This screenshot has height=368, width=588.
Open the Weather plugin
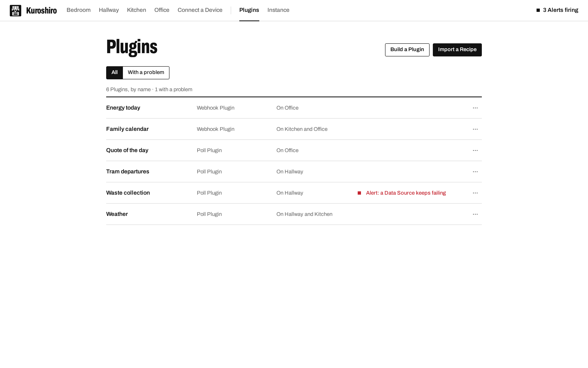[x=117, y=214]
